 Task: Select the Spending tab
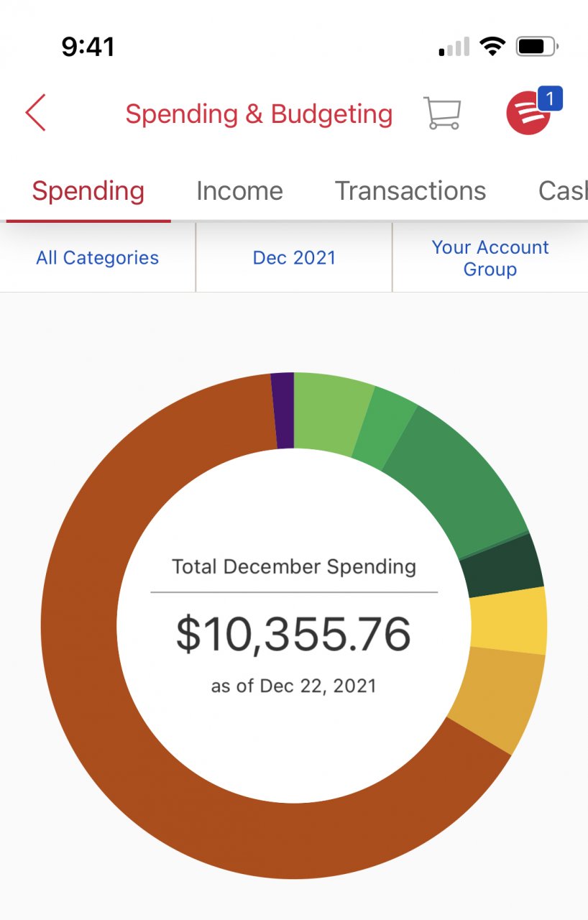(x=88, y=191)
